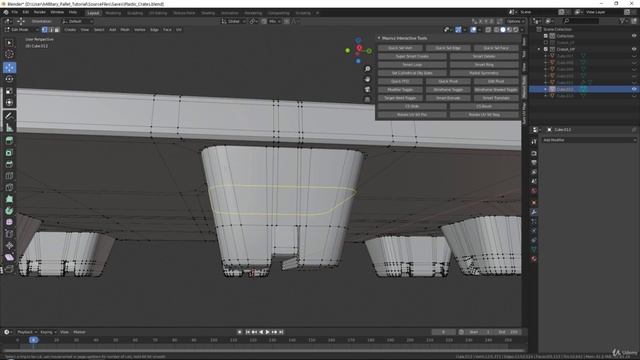Viewport: 640px width, 360px height.
Task: Open the Mesh menu in viewport header
Action: click(125, 30)
